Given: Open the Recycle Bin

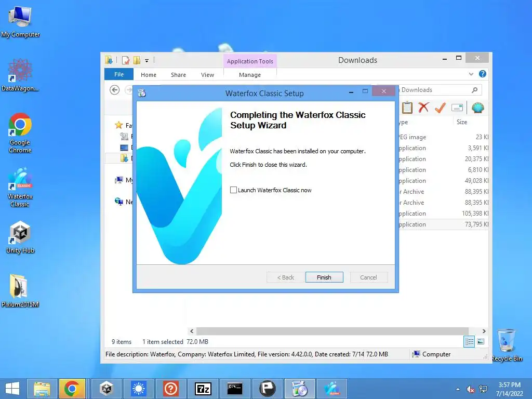Looking at the screenshot, I should point(507,345).
